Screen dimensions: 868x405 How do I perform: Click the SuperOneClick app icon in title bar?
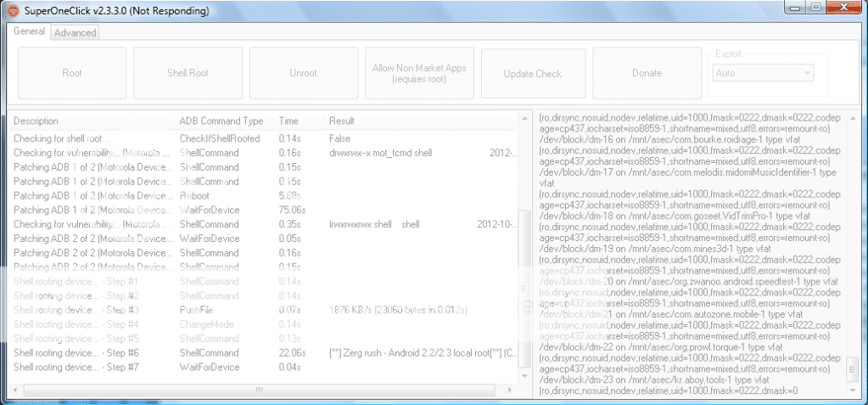14,10
